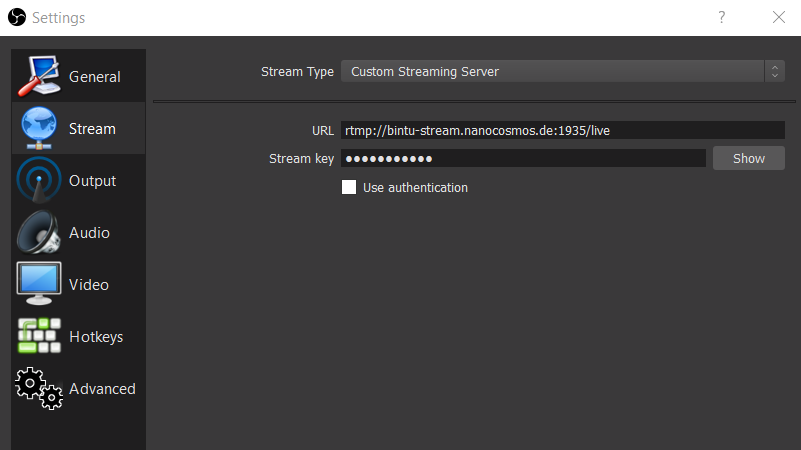Close the Settings window

[779, 17]
